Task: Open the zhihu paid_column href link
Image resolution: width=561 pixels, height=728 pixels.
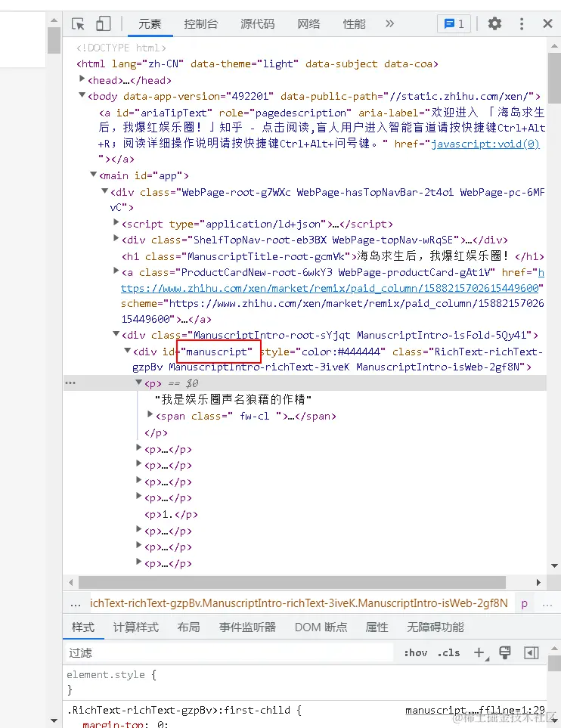Action: click(330, 288)
